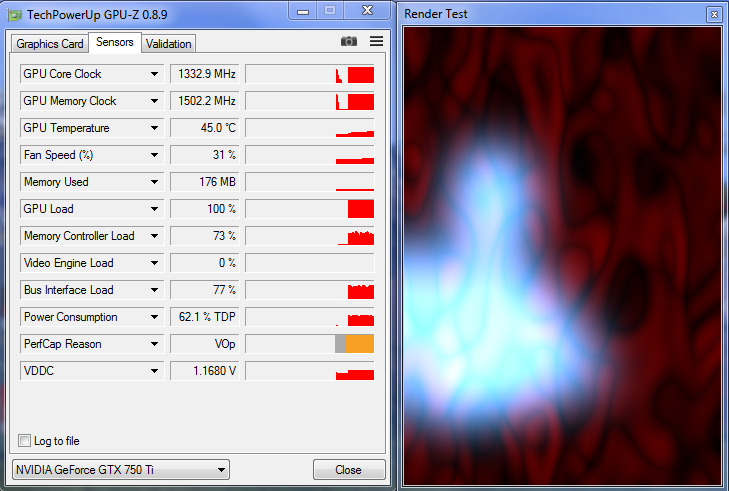Open the GPU-Z hamburger menu

point(377,41)
